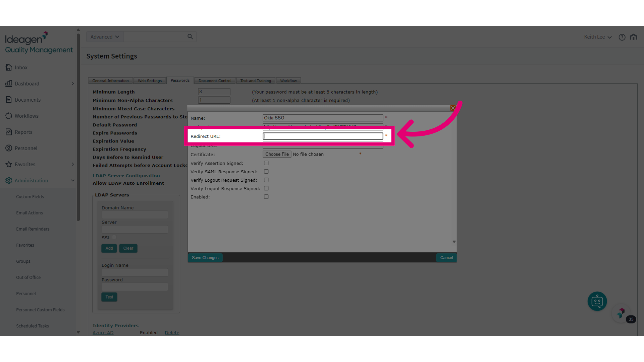Click the Name field containing Okta SSO
This screenshot has height=362, width=644.
coord(323,118)
